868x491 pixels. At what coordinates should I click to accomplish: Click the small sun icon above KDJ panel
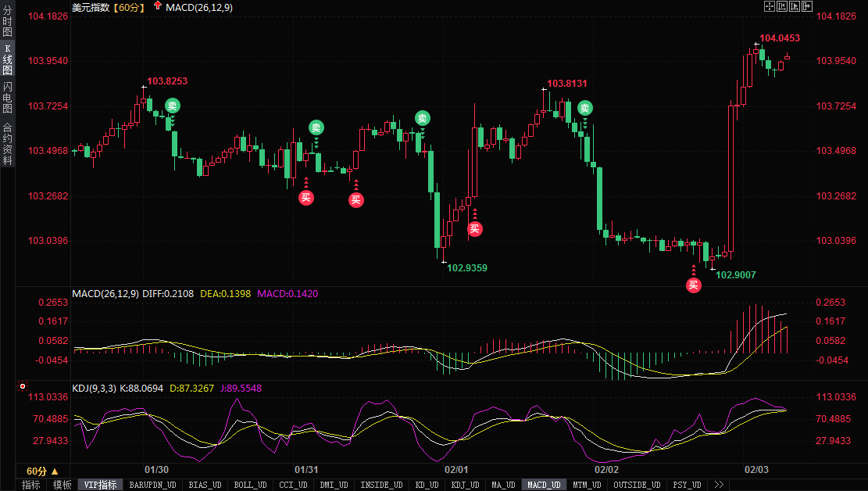(x=23, y=386)
